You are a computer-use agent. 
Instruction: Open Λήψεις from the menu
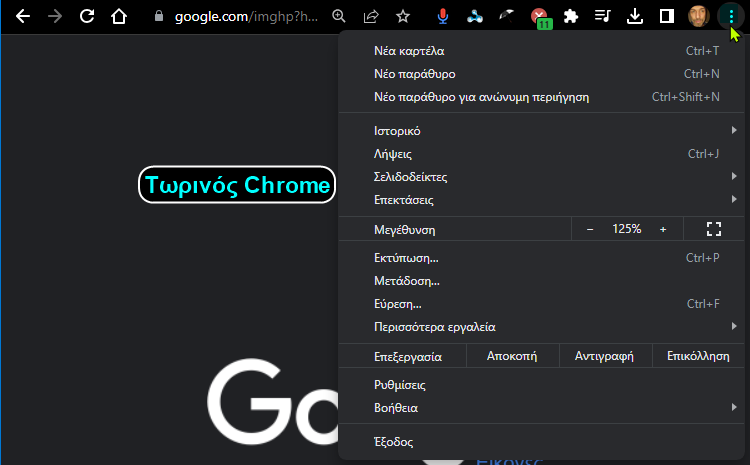coord(541,154)
